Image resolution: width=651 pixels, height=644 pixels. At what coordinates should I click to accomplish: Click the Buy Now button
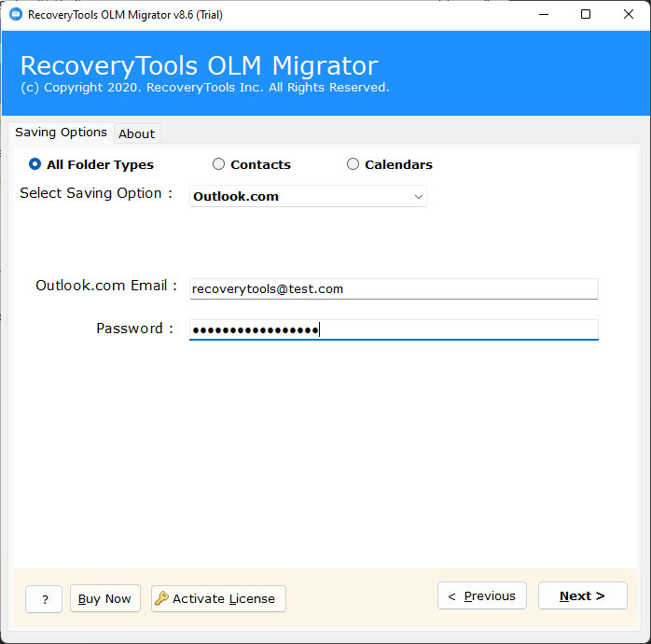pos(105,598)
